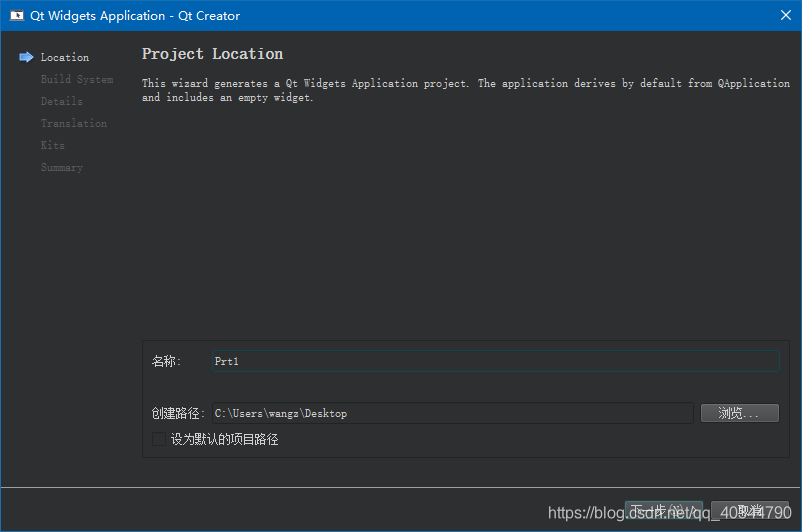
Task: Click the 取消 cancel button
Action: pos(750,511)
